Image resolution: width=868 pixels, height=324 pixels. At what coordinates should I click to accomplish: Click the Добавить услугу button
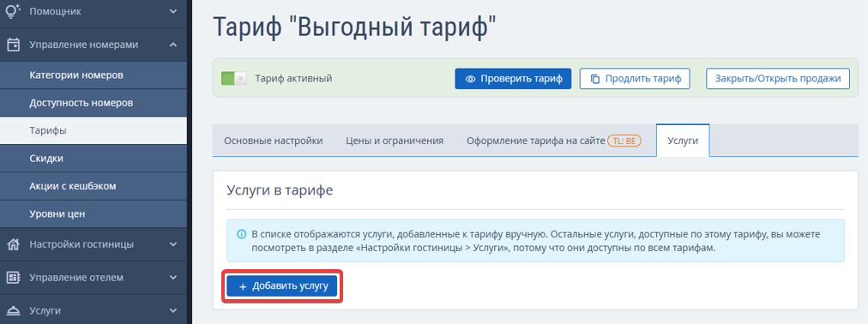(282, 286)
